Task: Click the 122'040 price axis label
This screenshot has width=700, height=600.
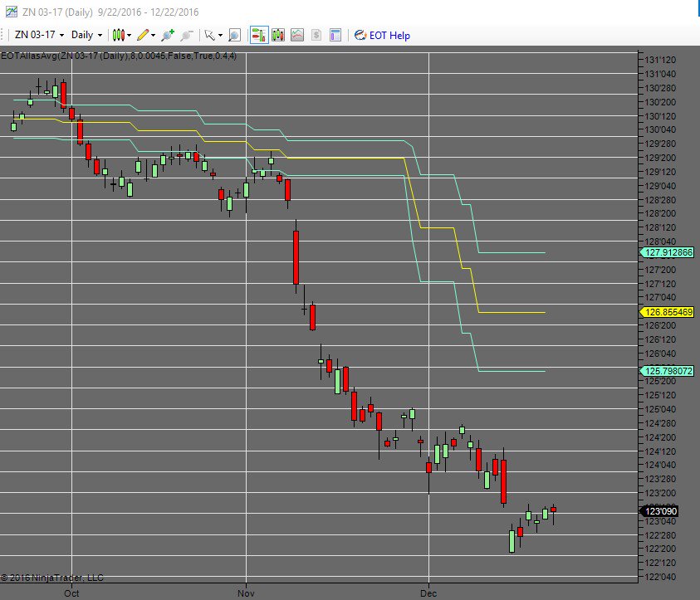Action: (660, 577)
